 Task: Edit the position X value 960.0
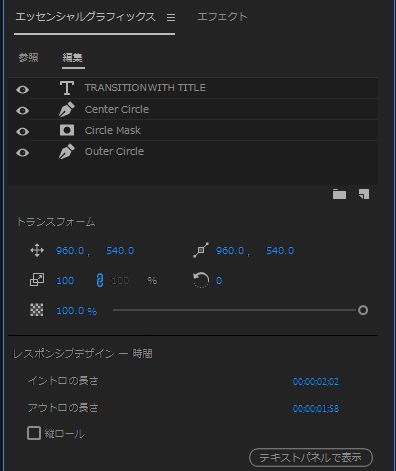tap(70, 251)
